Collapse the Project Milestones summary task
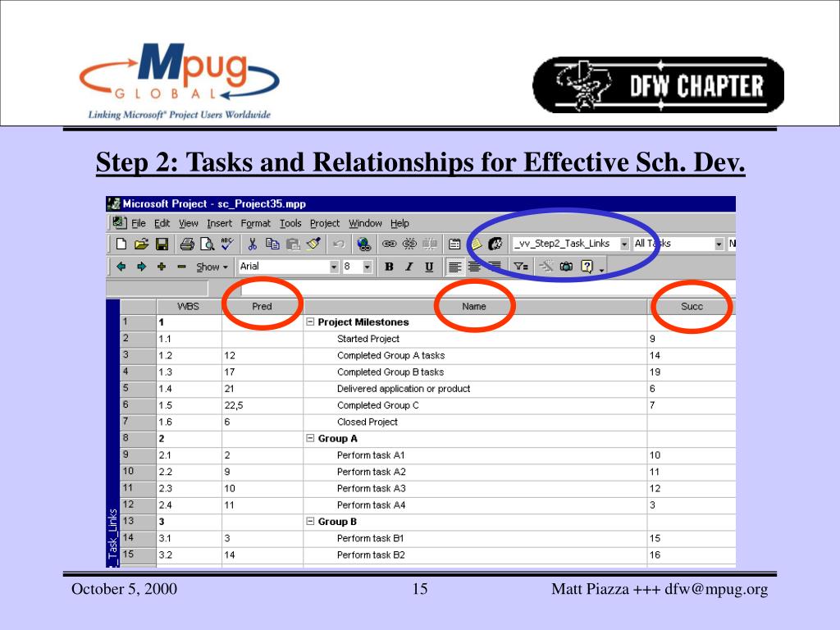 pos(310,322)
